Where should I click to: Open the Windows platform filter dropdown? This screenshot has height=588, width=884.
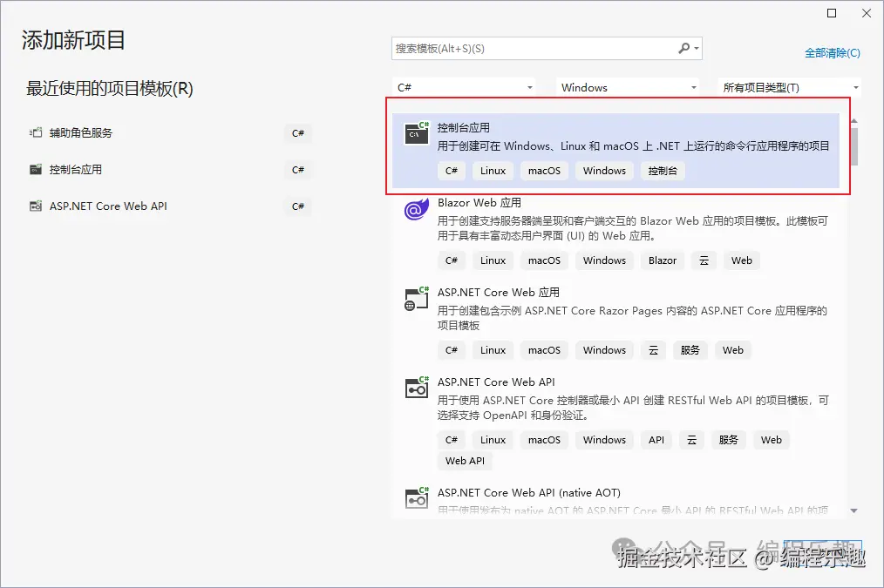click(628, 87)
